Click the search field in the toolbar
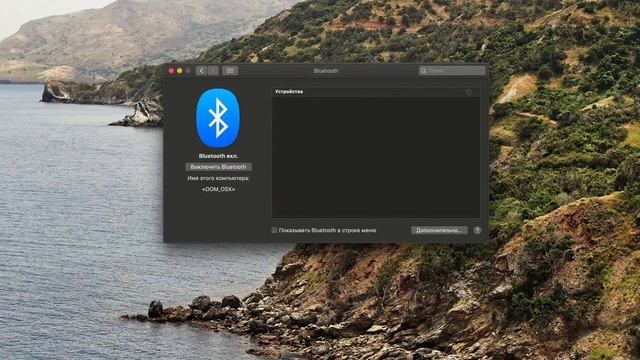Image resolution: width=640 pixels, height=360 pixels. (452, 71)
